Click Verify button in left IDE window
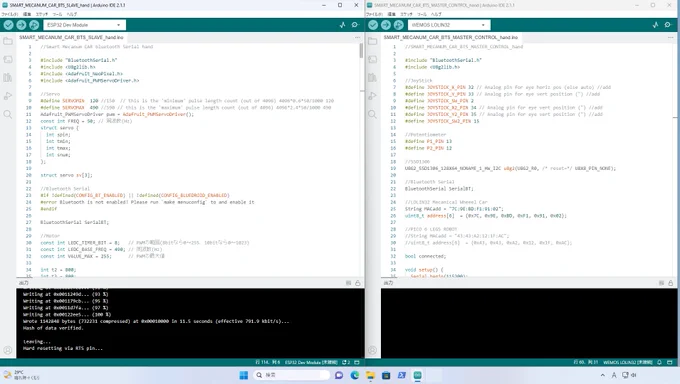 tap(8, 25)
